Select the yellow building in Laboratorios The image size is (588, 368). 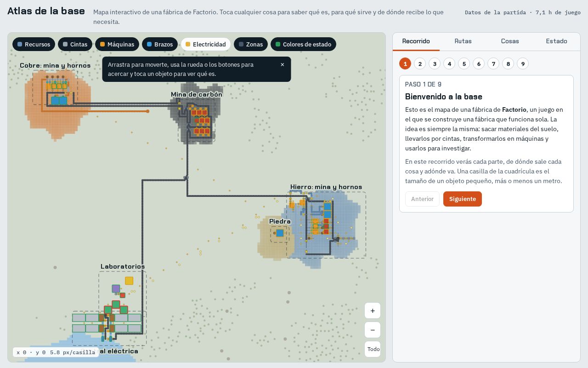129,281
